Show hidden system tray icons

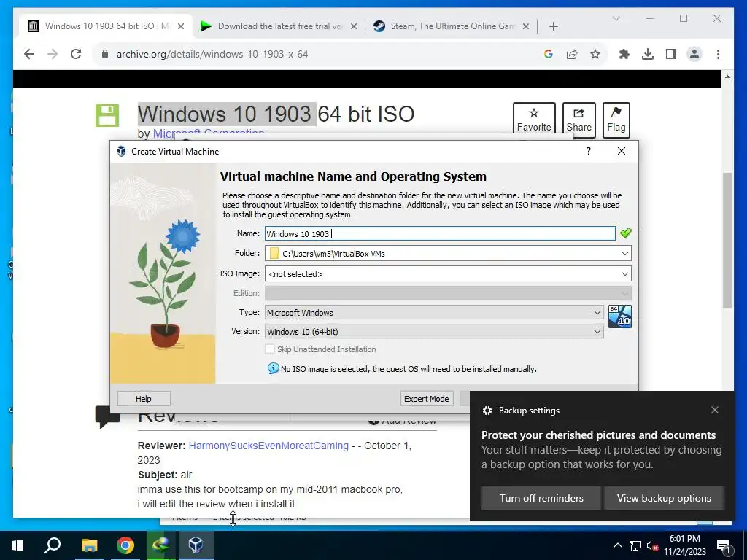point(617,545)
